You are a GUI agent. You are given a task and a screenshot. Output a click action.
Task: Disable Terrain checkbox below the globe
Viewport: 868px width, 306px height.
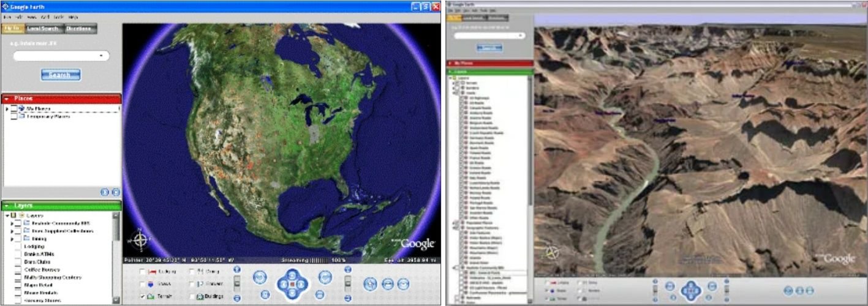(143, 296)
